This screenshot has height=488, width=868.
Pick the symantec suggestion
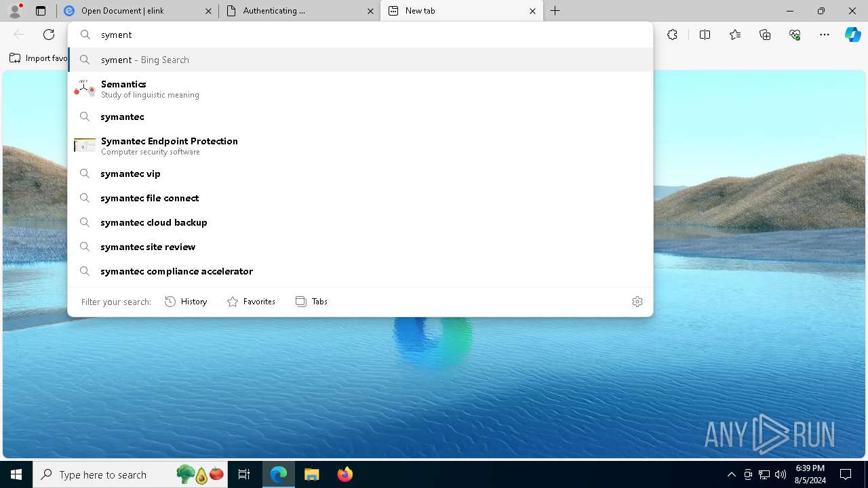[x=360, y=117]
